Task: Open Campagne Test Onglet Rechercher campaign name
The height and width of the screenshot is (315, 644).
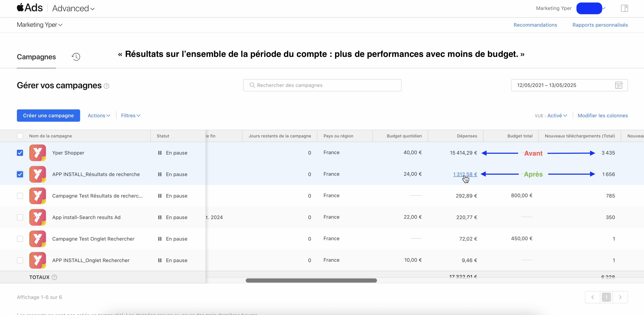Action: 93,239
